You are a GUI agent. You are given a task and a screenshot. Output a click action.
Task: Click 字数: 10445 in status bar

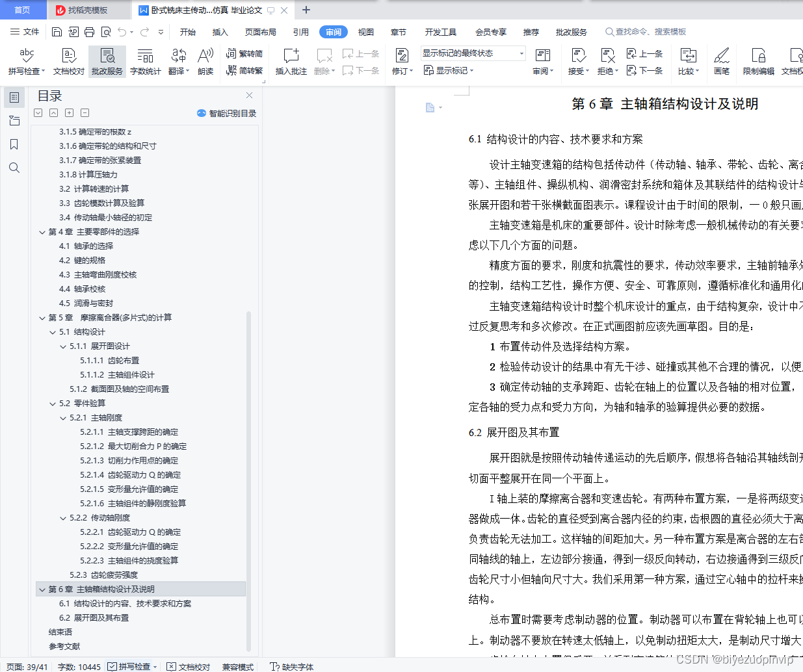pyautogui.click(x=79, y=667)
